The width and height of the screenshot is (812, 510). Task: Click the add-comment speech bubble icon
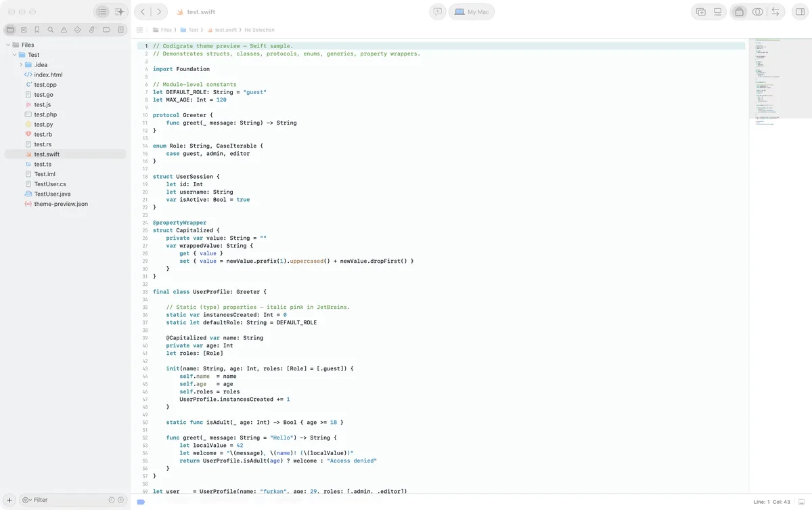(x=438, y=12)
